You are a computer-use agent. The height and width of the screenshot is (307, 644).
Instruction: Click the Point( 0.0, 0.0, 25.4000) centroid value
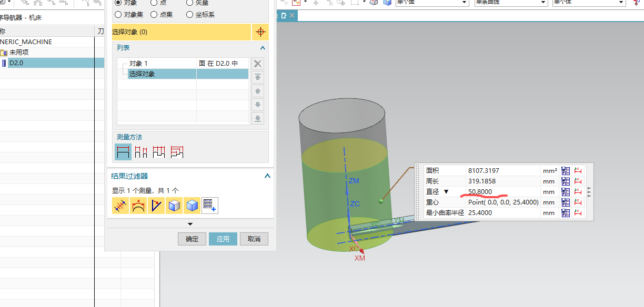(504, 202)
